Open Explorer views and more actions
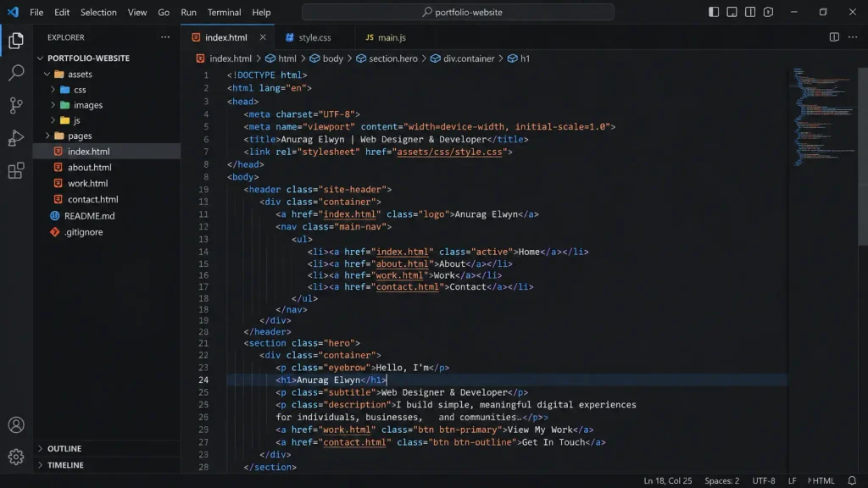Viewport: 868px width, 488px height. 165,37
